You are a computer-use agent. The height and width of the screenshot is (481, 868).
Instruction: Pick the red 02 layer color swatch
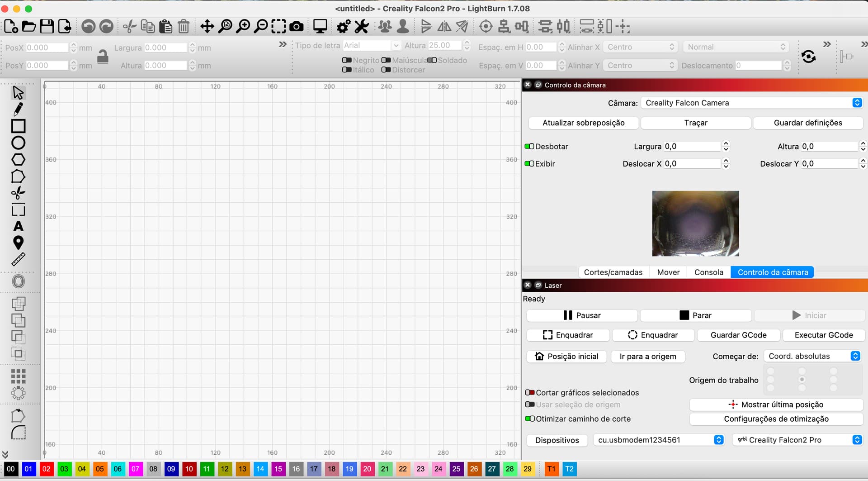pyautogui.click(x=46, y=469)
